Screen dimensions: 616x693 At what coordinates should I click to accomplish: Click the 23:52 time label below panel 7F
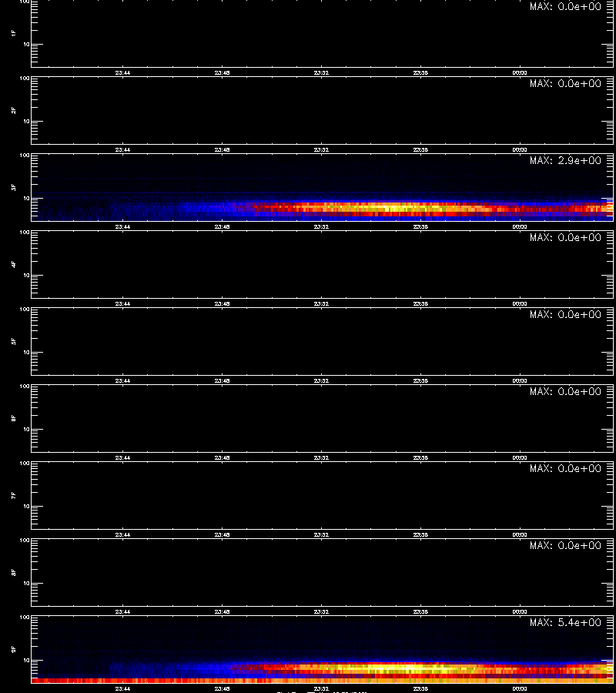point(321,535)
